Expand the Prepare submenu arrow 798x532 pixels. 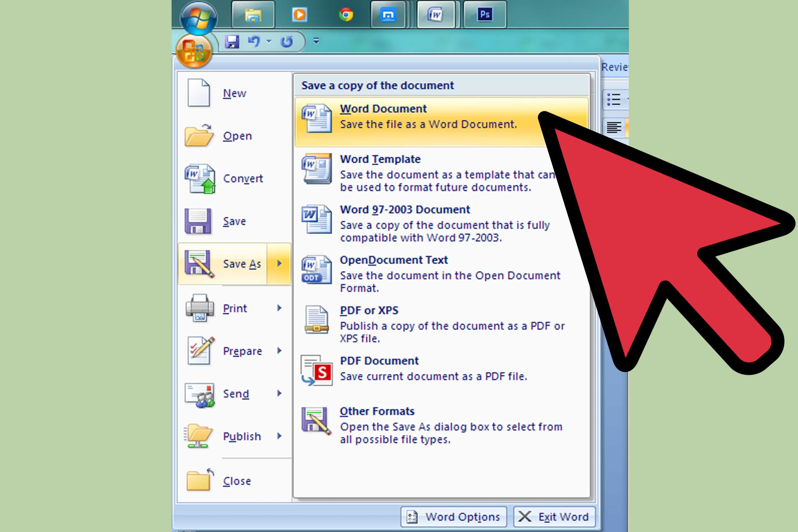point(285,351)
